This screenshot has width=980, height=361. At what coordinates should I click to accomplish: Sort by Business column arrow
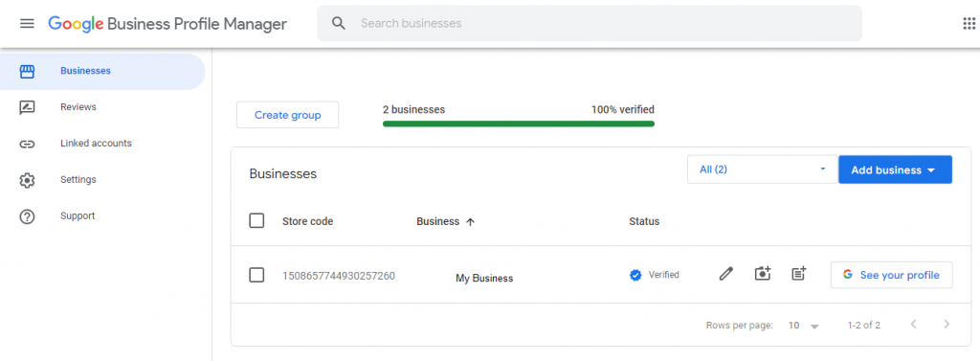[x=471, y=221]
